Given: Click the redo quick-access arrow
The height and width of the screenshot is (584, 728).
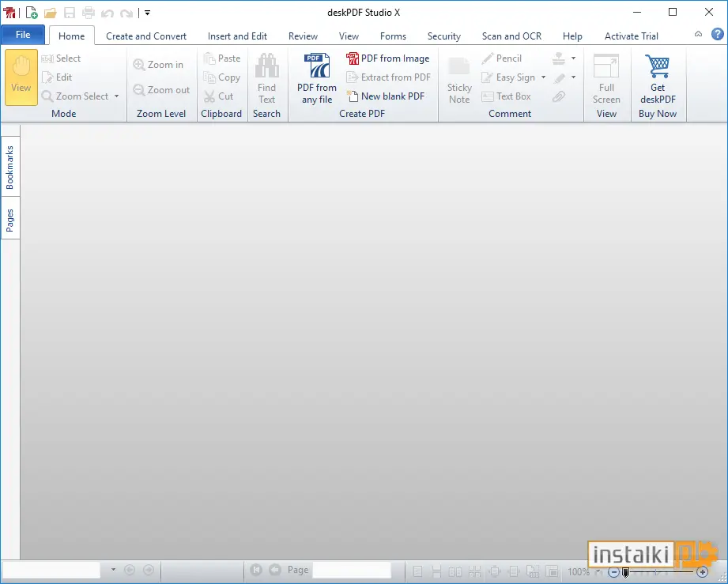Looking at the screenshot, I should pos(126,13).
